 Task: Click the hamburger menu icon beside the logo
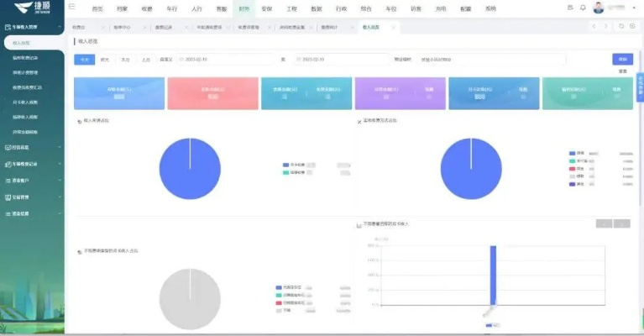(x=71, y=8)
